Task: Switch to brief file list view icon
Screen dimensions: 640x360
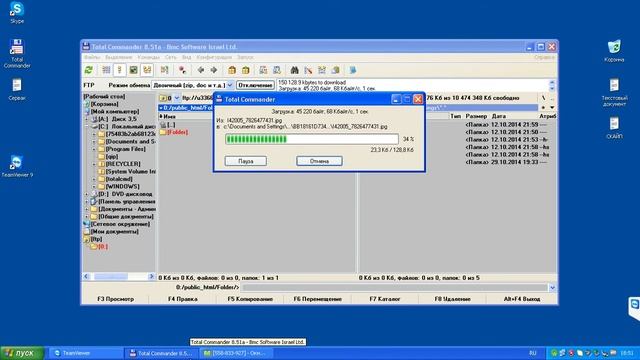Action: click(x=106, y=70)
